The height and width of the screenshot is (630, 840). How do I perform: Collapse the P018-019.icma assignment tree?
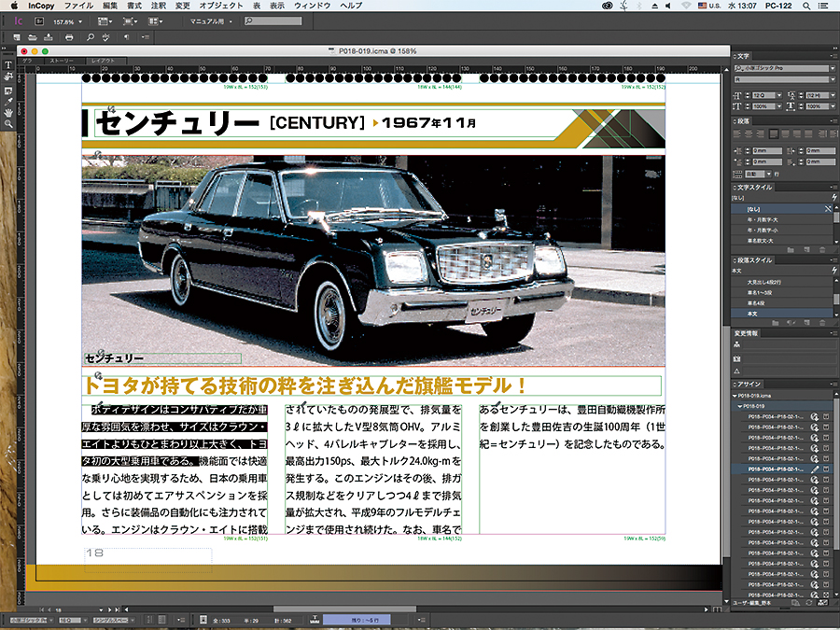point(735,396)
